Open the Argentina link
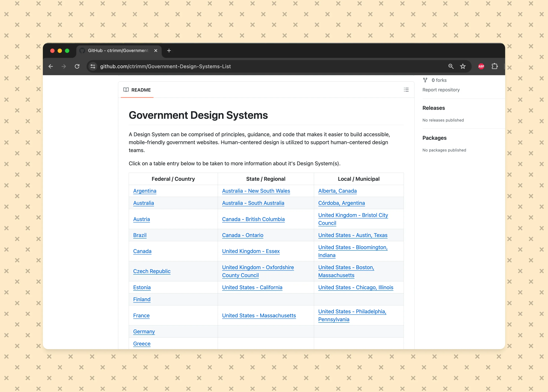This screenshot has width=548, height=392. 145,191
